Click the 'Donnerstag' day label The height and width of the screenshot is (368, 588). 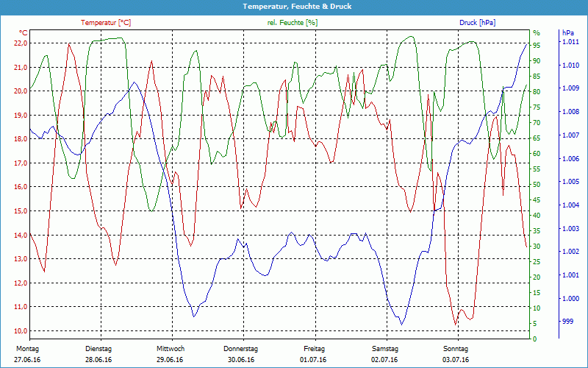pyautogui.click(x=241, y=349)
